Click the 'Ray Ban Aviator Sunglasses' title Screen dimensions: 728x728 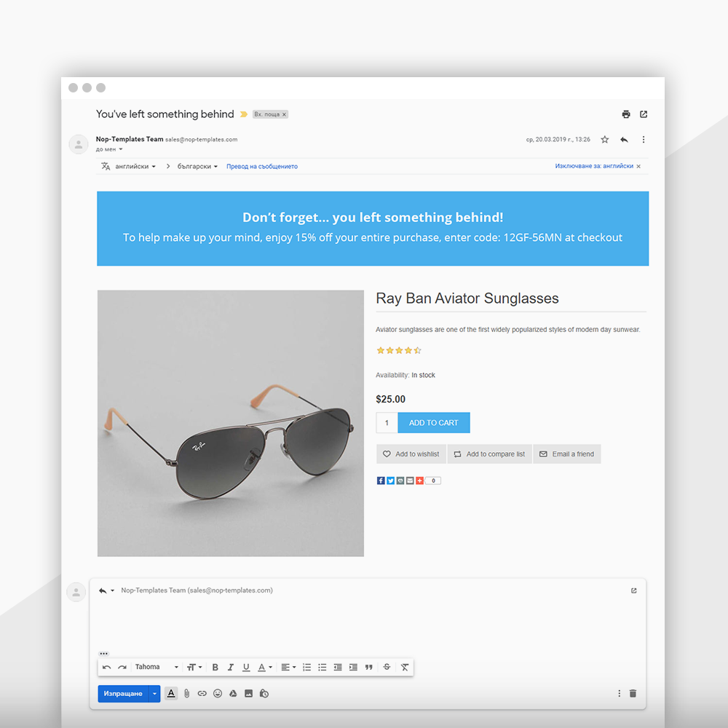467,298
